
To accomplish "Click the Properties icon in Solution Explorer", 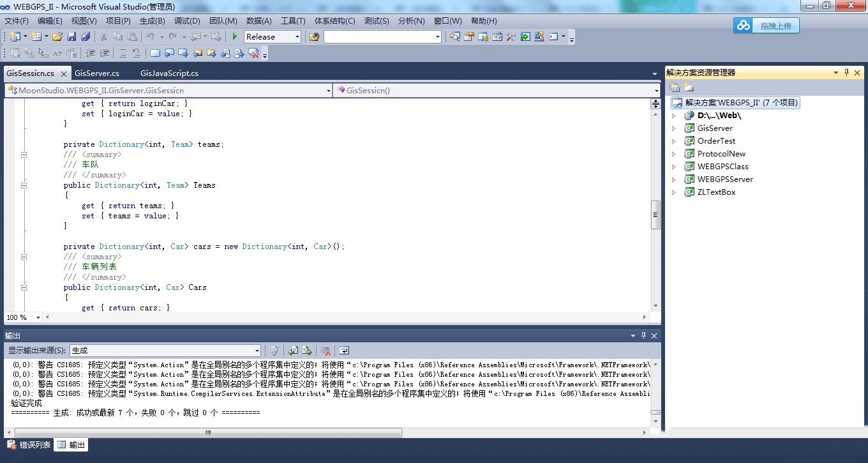I will point(675,87).
